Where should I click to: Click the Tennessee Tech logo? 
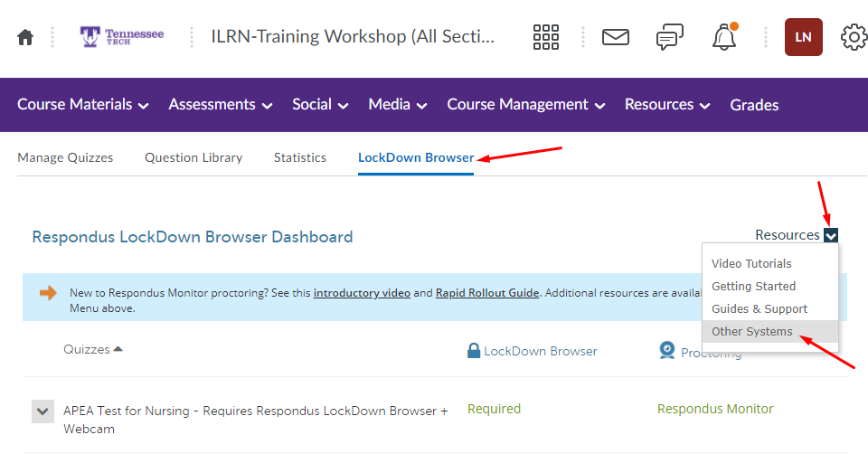click(122, 37)
